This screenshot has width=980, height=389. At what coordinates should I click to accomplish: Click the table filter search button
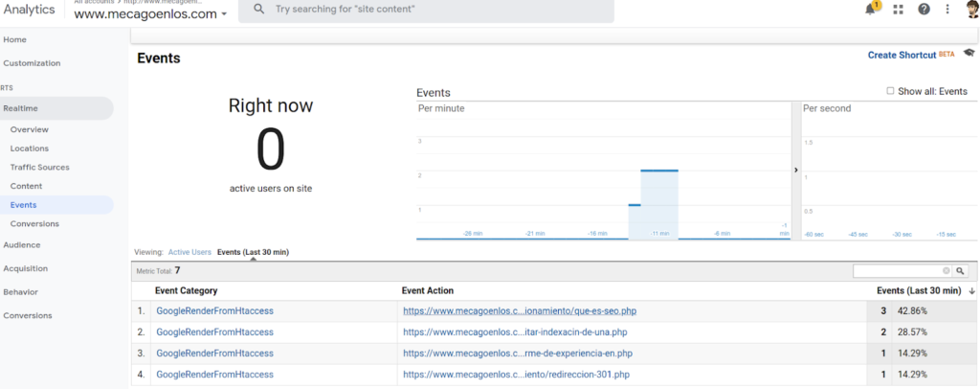[x=960, y=271]
